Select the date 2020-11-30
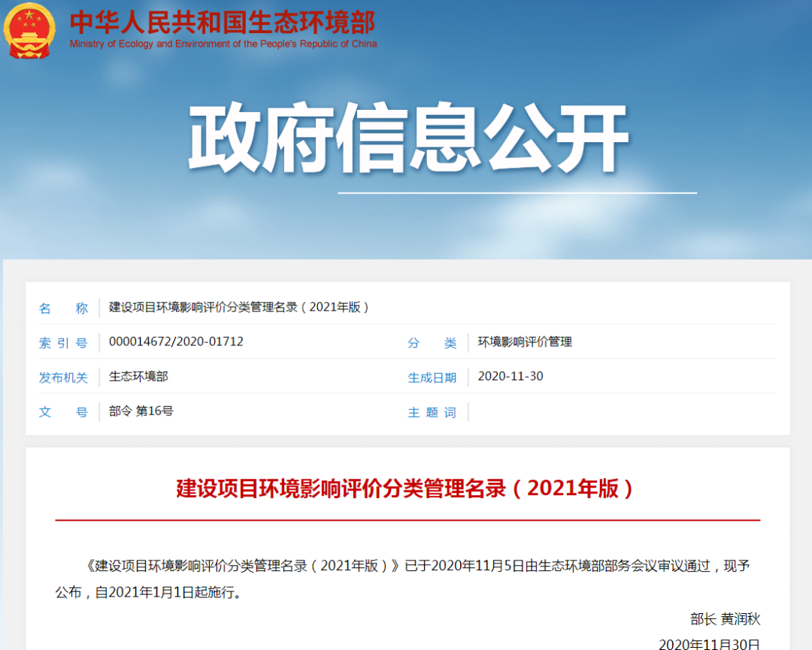Screen dimensions: 812x650 (511, 376)
